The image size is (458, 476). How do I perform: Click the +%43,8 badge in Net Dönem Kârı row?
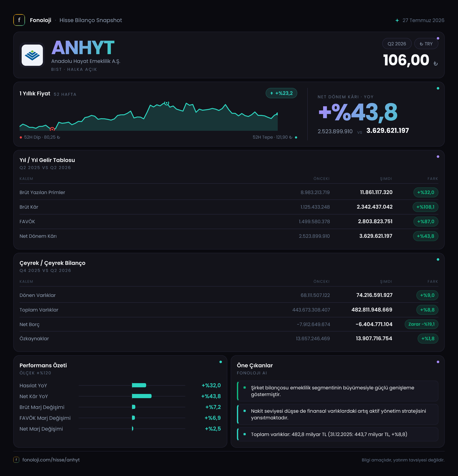pyautogui.click(x=426, y=236)
